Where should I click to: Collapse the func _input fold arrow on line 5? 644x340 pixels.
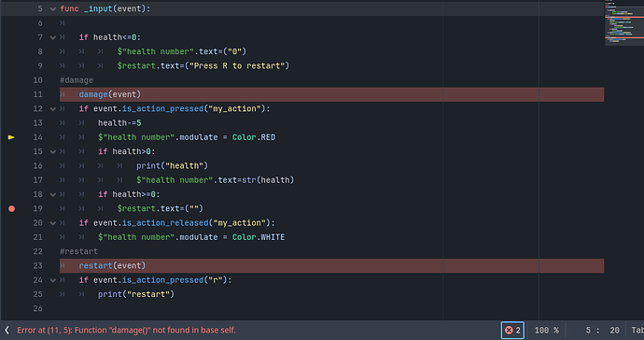52,9
